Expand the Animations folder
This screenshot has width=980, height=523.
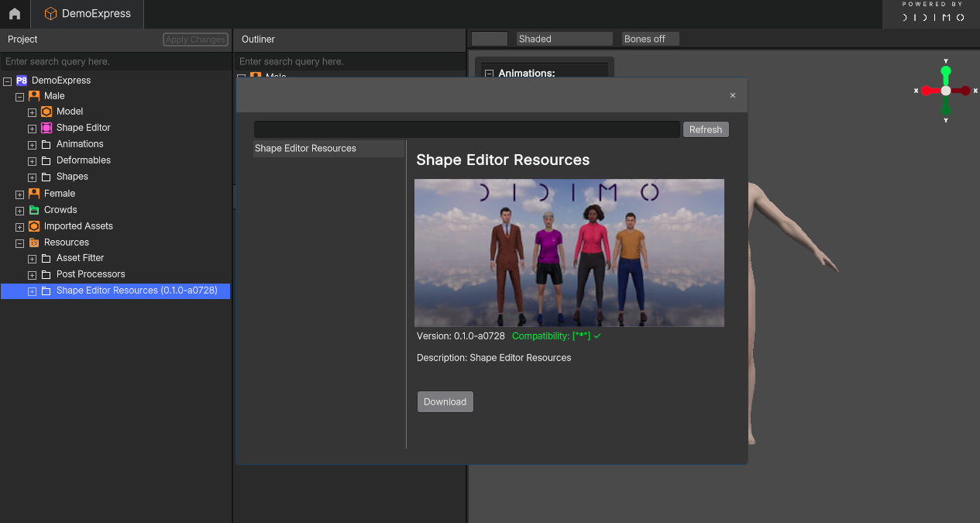pos(32,145)
